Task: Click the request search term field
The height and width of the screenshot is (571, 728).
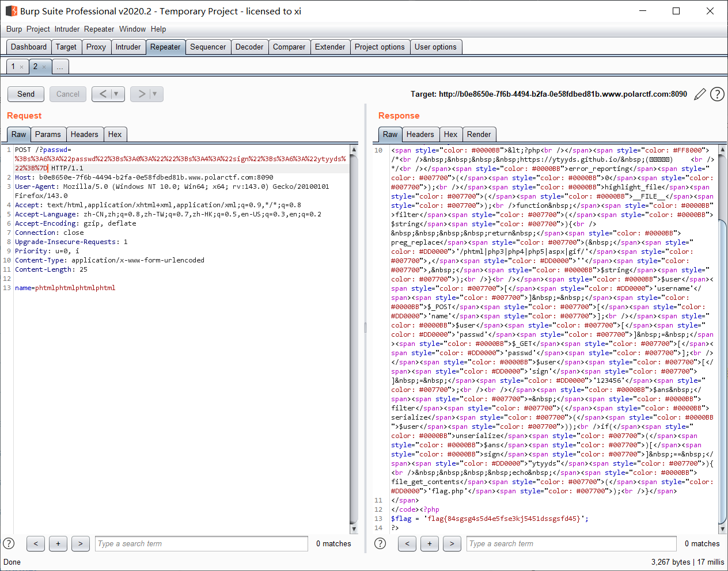Action: click(202, 543)
